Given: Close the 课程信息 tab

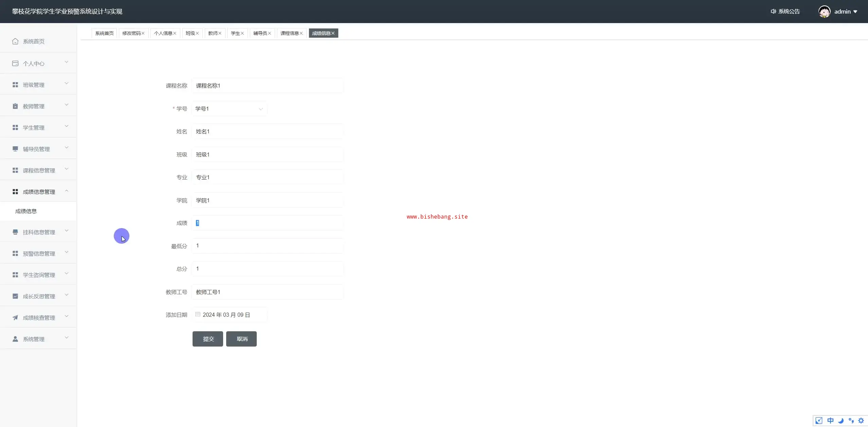Looking at the screenshot, I should pyautogui.click(x=301, y=33).
